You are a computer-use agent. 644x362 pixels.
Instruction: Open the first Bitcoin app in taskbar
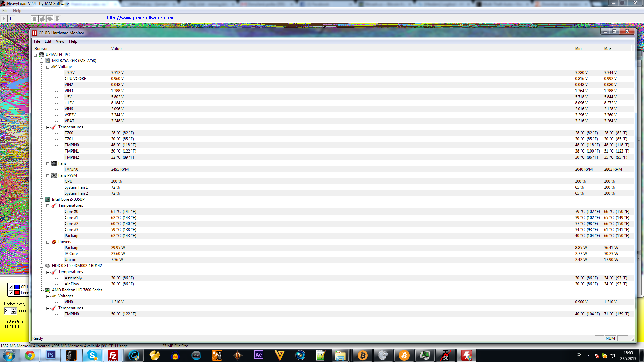coord(362,355)
